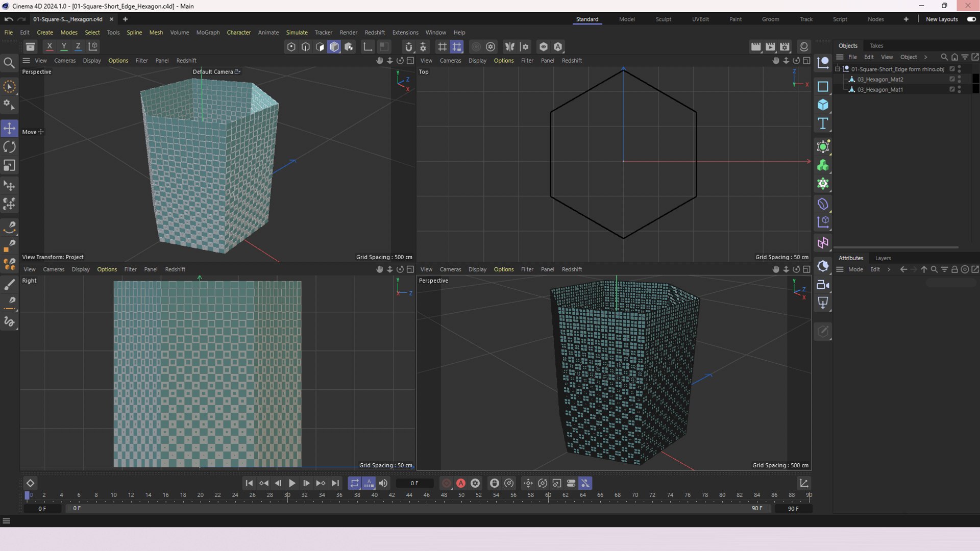Click the 90 F project end field

pos(793,509)
